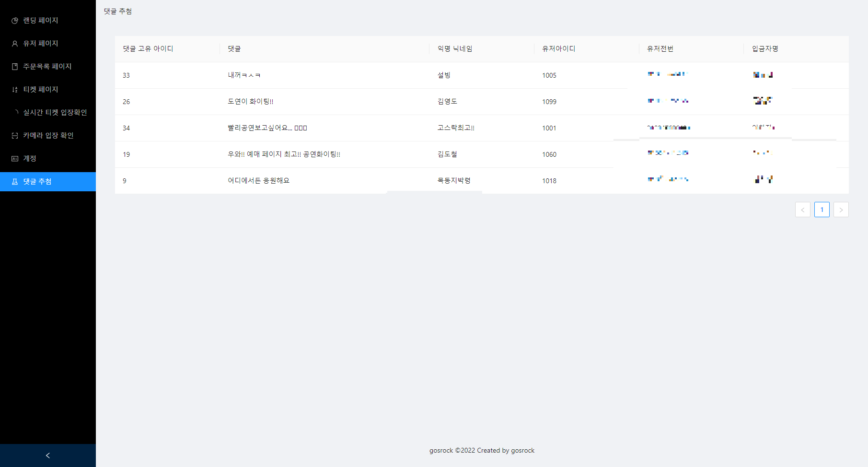Click the ID-card icon beside 계정
868x467 pixels.
click(15, 159)
